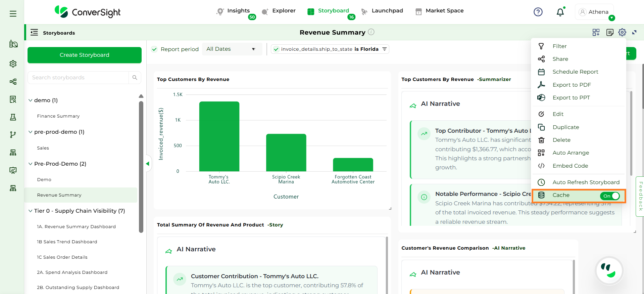Image resolution: width=644 pixels, height=294 pixels.
Task: Uncheck the Report period checkbox
Action: click(x=154, y=49)
